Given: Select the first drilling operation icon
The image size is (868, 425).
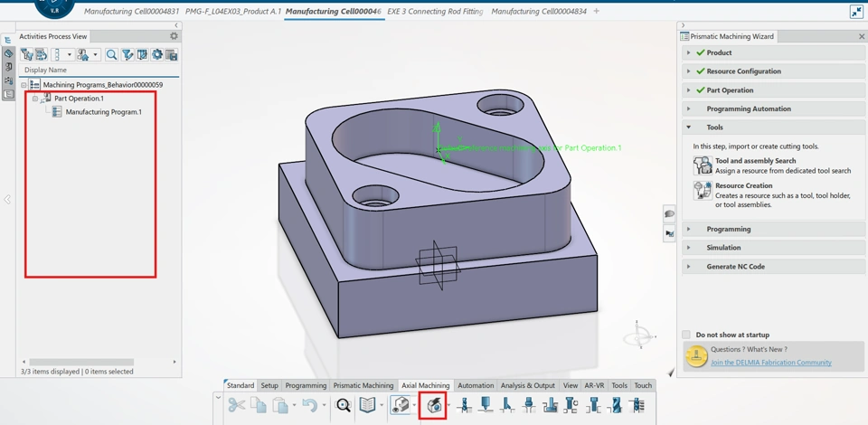Looking at the screenshot, I should 465,406.
